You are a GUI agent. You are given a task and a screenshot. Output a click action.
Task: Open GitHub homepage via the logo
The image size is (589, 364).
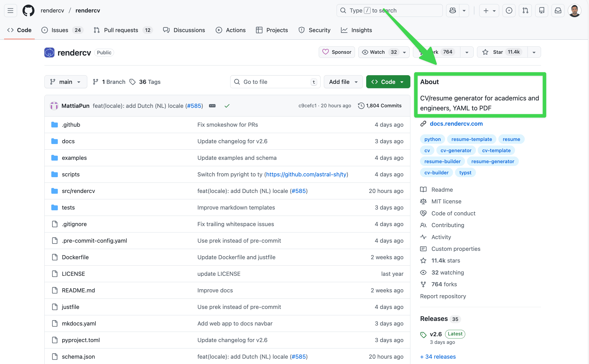pos(28,10)
